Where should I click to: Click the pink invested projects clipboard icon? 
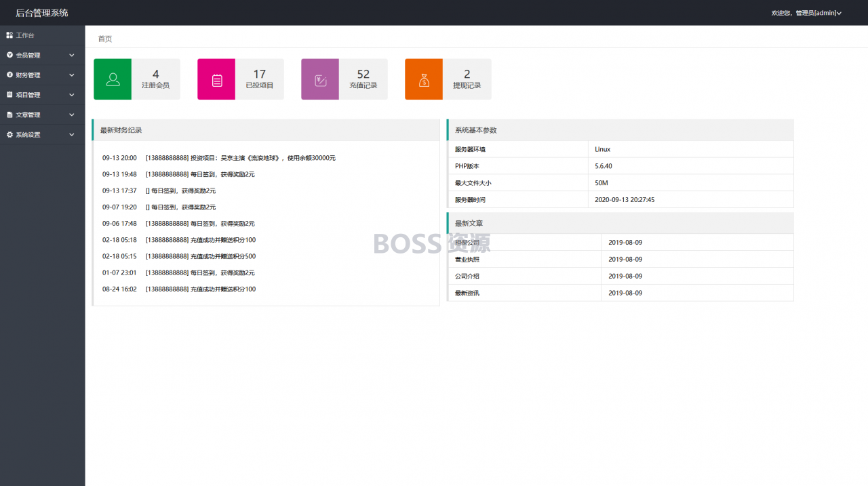point(217,79)
